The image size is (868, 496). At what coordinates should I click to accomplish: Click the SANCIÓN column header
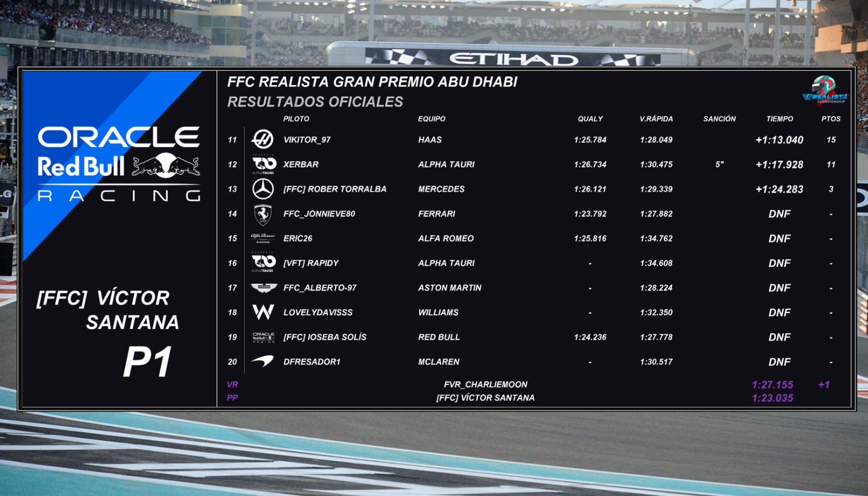(x=719, y=118)
